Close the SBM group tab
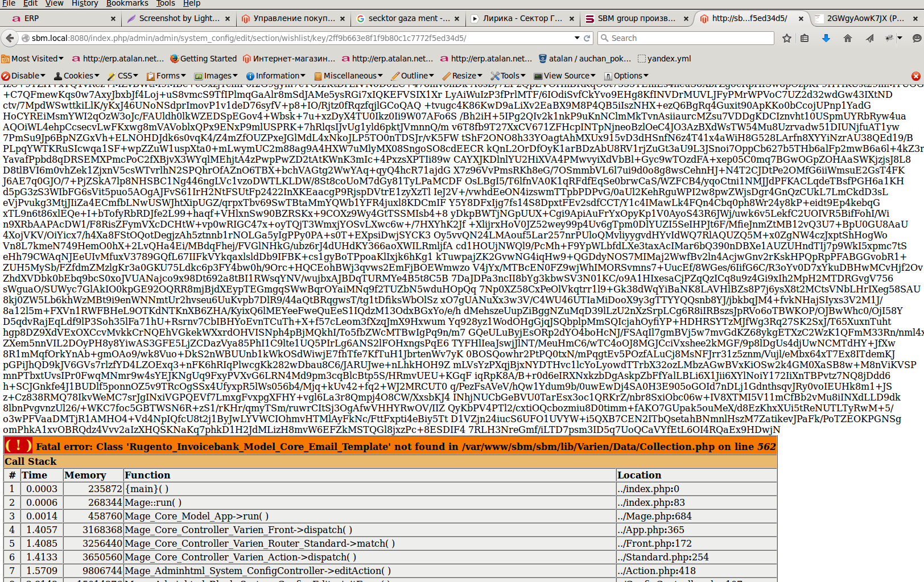 pos(686,19)
